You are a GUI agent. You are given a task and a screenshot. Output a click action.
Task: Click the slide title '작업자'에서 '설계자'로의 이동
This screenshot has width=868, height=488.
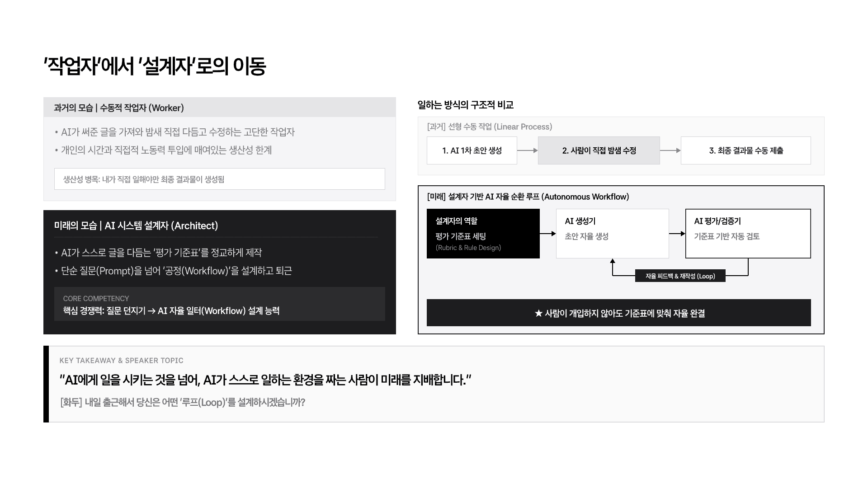[x=155, y=66]
